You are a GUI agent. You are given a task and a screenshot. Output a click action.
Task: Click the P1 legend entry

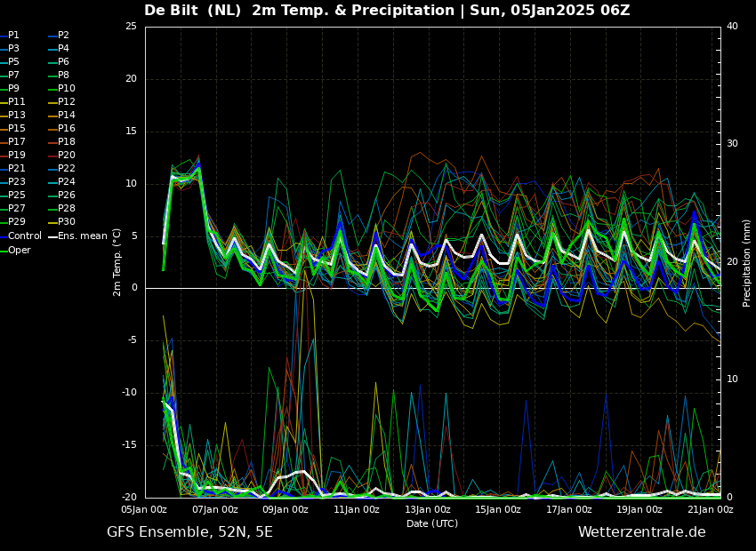pyautogui.click(x=10, y=36)
